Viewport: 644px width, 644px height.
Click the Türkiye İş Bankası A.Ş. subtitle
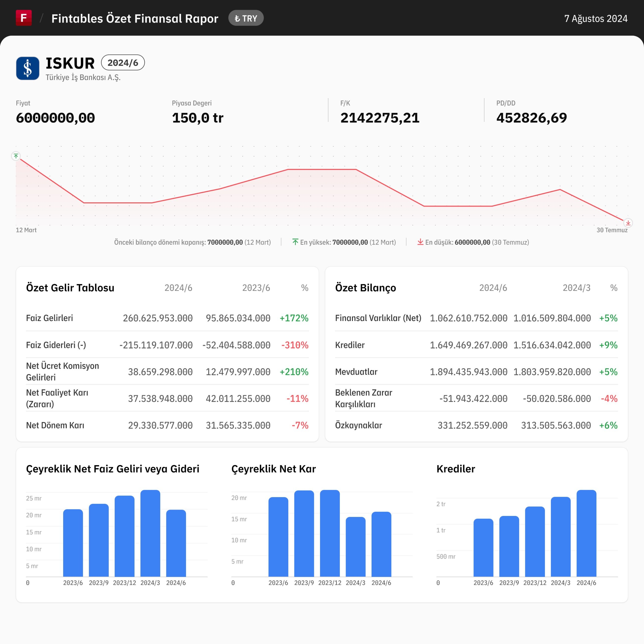83,77
